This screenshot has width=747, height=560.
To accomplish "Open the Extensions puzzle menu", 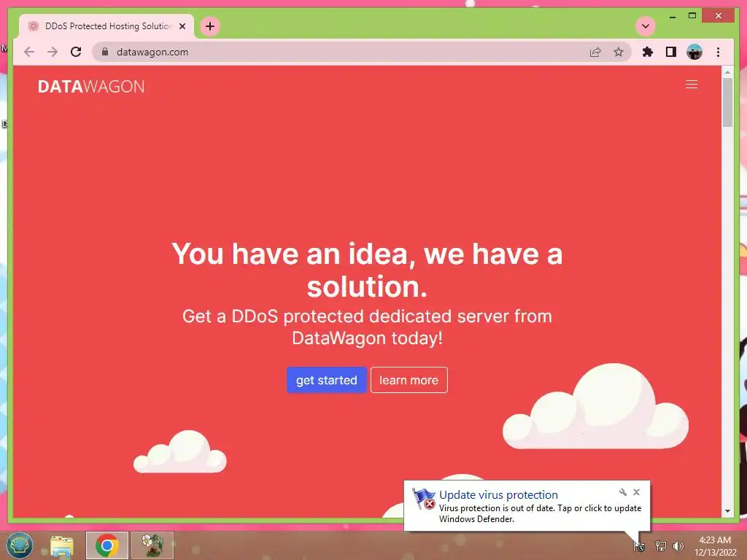I will 648,52.
